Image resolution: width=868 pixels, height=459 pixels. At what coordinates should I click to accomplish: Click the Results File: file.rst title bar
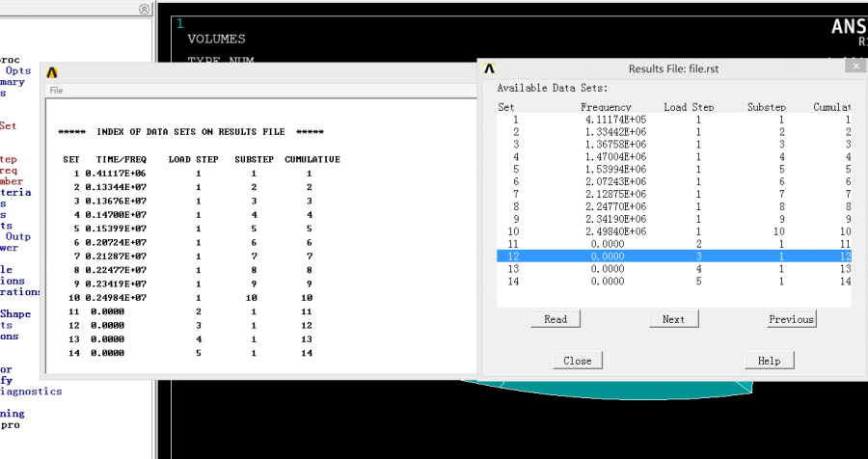[x=673, y=68]
